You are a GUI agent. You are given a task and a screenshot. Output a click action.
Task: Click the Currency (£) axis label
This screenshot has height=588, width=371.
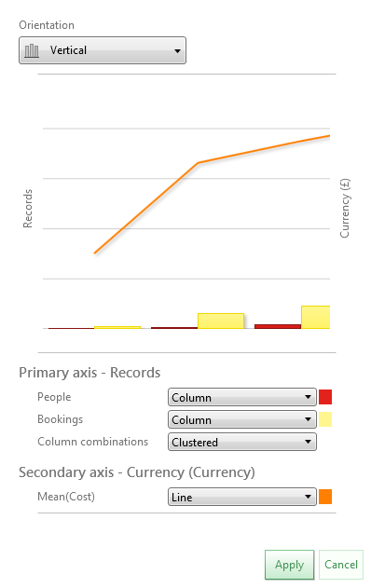[x=345, y=208]
